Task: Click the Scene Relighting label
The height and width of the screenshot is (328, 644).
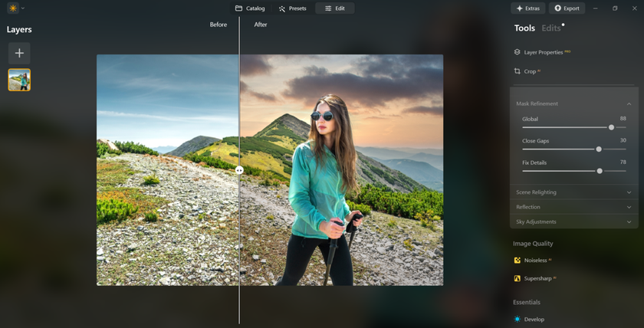Action: click(x=536, y=192)
